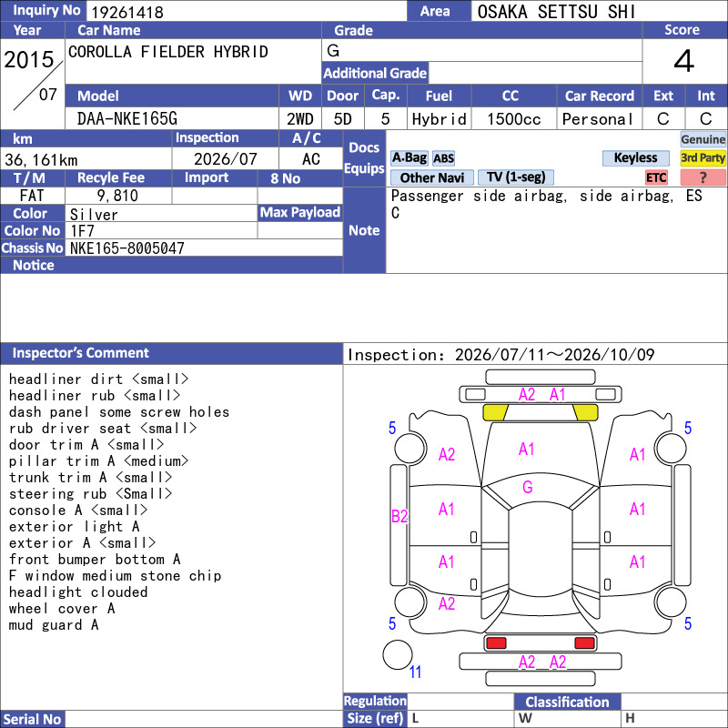Click the mileage value 36,161km
The height and width of the screenshot is (728, 728).
41,160
